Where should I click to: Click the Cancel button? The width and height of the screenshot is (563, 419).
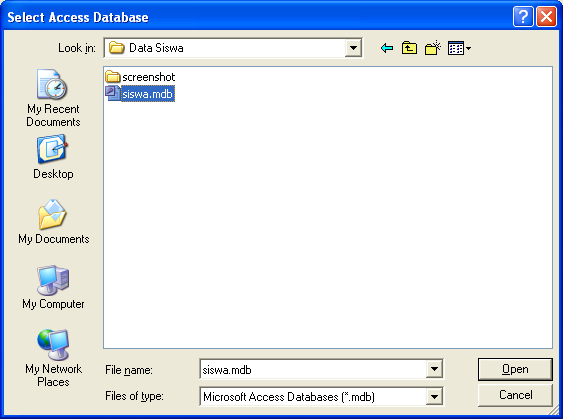pyautogui.click(x=515, y=395)
